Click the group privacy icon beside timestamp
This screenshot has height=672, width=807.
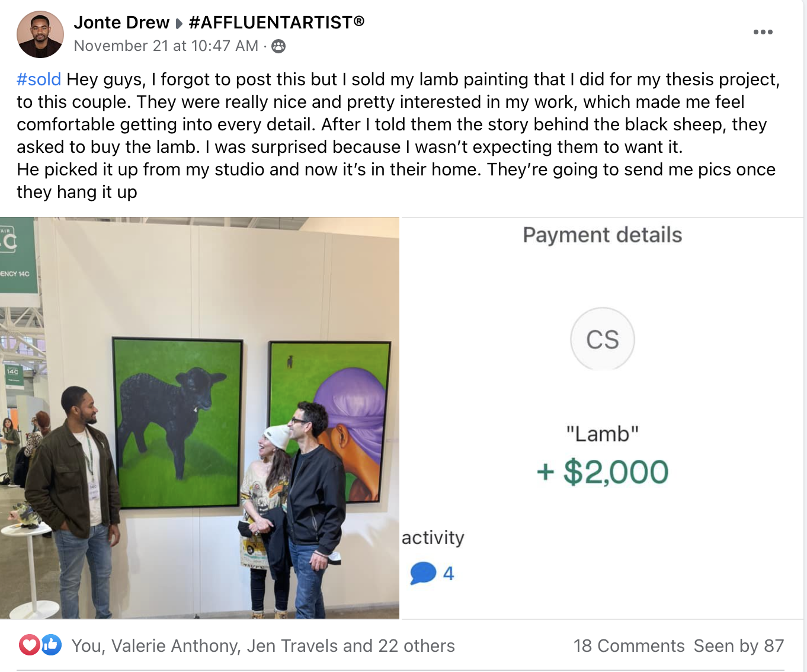tap(278, 46)
